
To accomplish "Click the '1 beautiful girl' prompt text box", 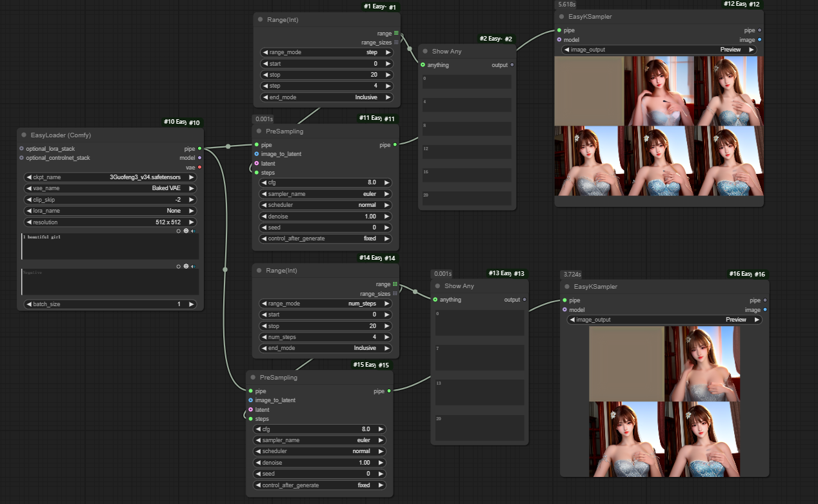I will coord(110,247).
